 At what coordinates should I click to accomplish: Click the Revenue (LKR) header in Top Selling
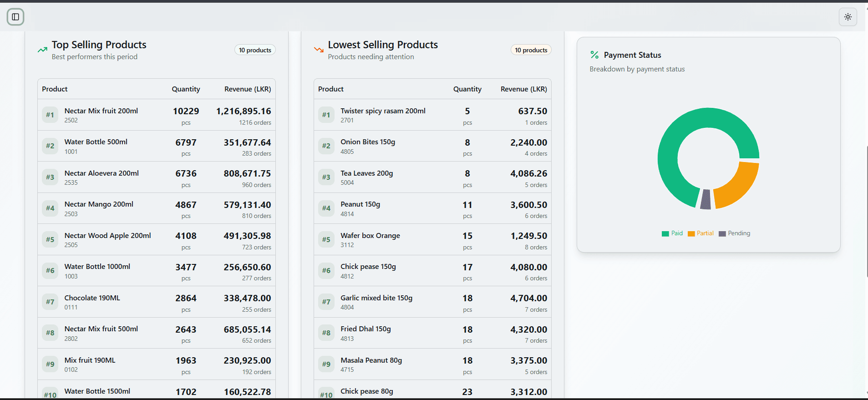point(248,89)
